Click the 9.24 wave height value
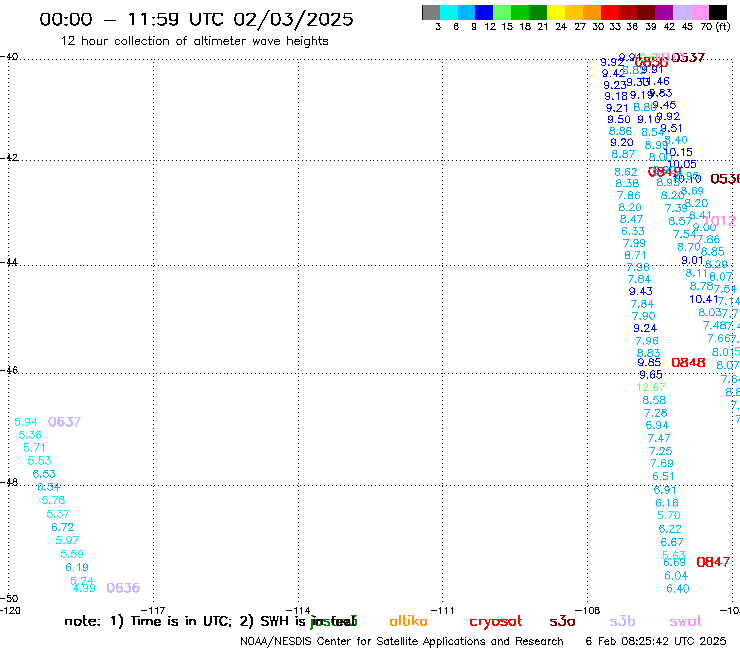The width and height of the screenshot is (740, 650). click(x=645, y=328)
